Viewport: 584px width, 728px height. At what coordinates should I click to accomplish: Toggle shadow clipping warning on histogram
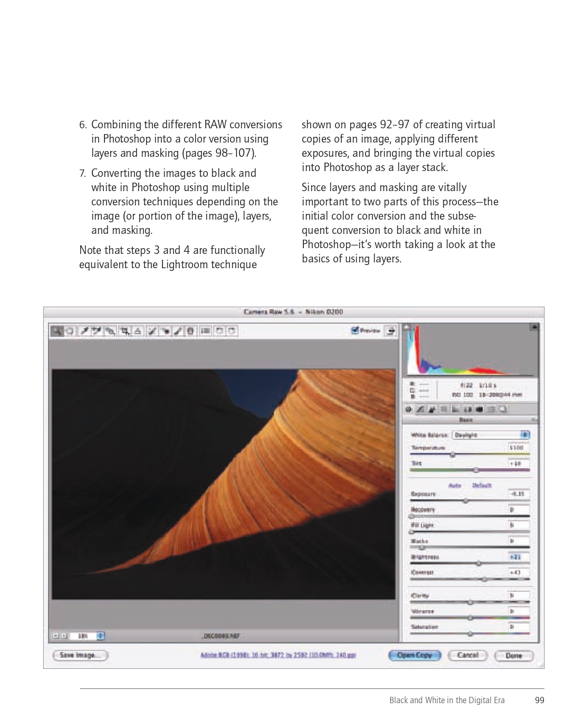click(x=407, y=327)
